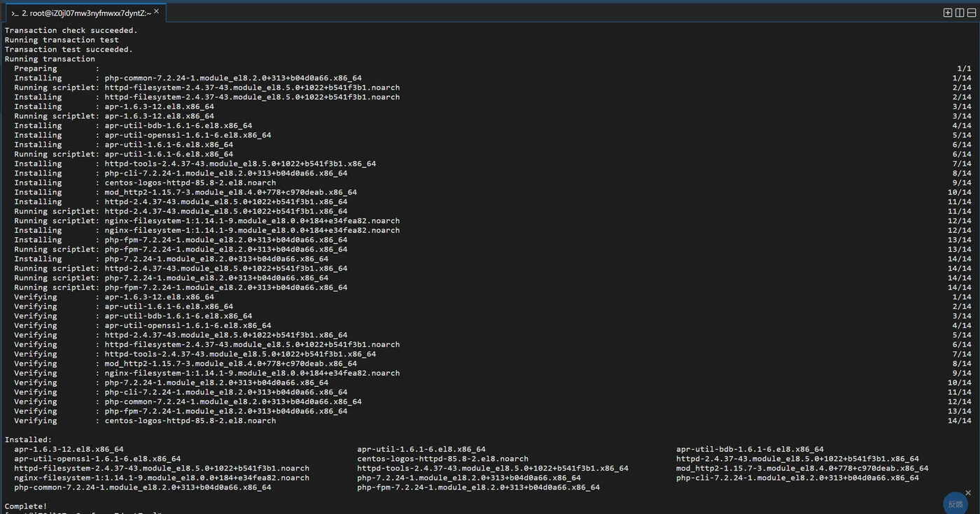Split terminal into vertical columns layout icon

960,13
